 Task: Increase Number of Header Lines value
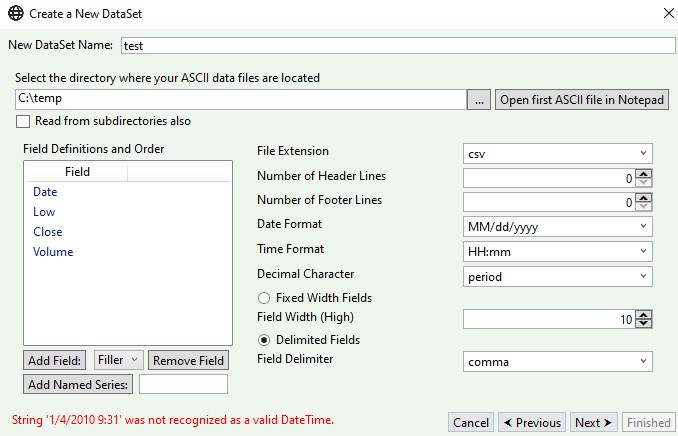[x=644, y=173]
